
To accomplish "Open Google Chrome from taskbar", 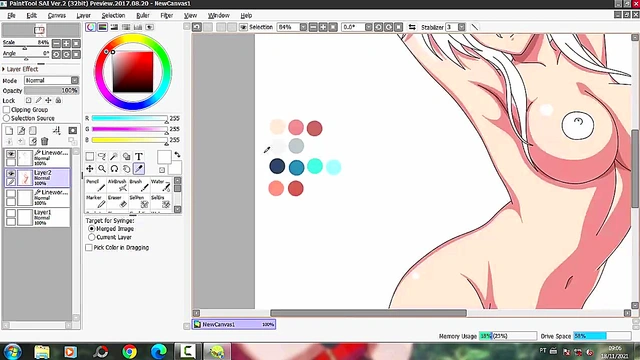I will pos(129,351).
